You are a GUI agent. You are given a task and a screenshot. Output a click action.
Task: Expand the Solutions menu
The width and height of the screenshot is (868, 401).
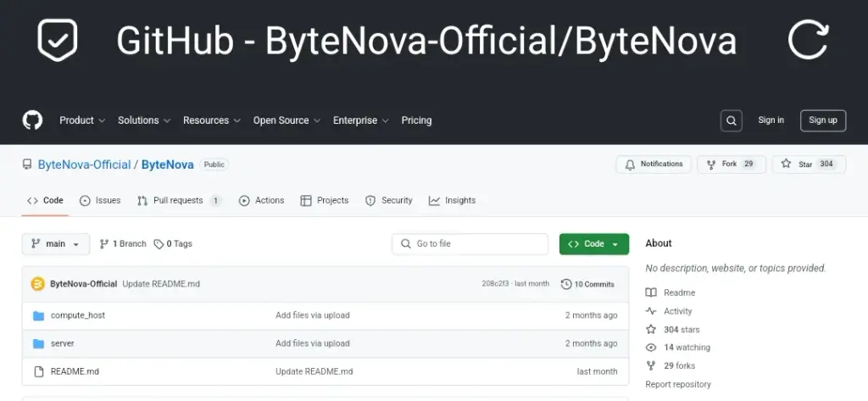point(144,120)
